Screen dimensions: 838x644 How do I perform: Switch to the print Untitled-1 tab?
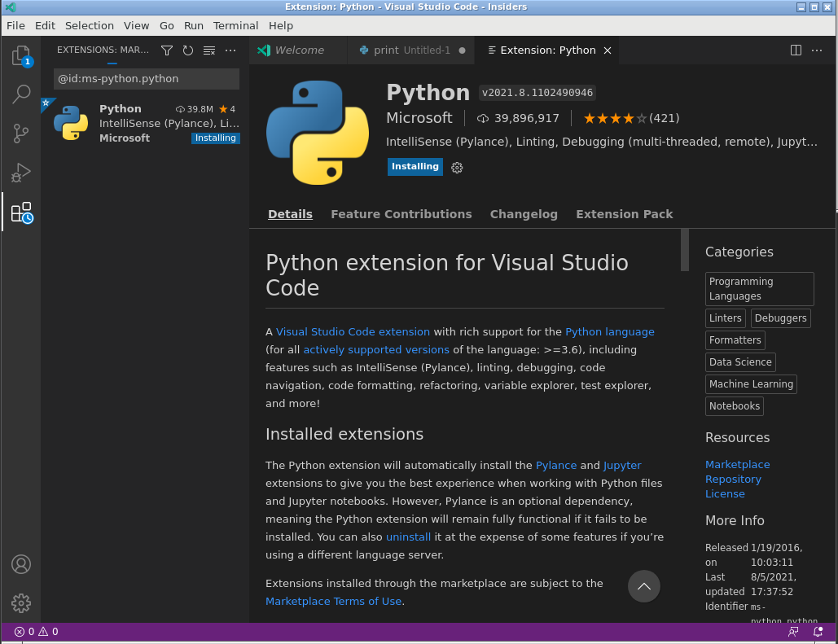[x=411, y=50]
